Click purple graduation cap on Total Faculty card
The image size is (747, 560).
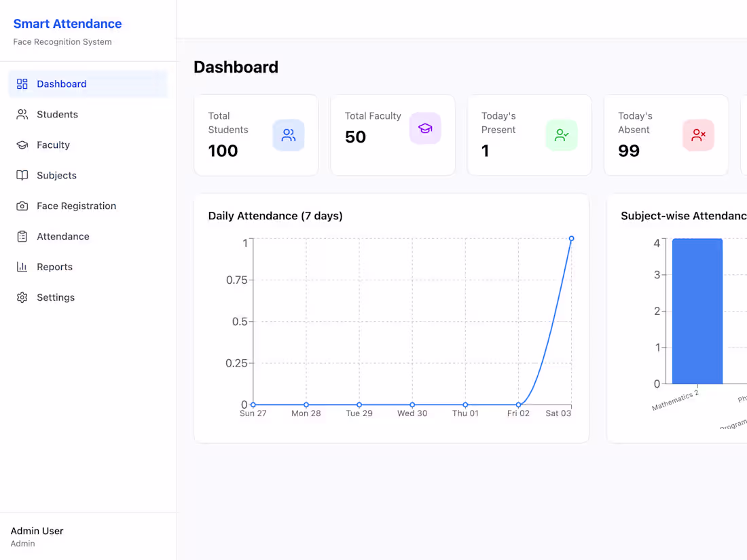(x=425, y=128)
